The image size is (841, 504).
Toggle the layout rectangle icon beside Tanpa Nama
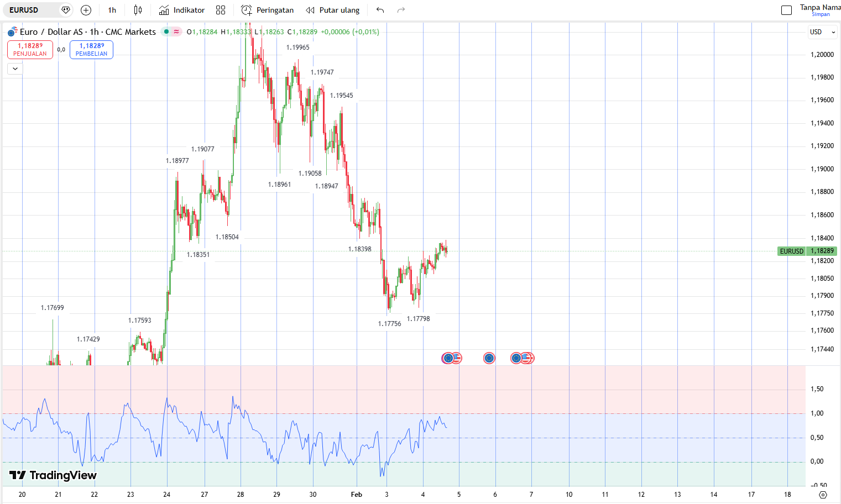786,10
